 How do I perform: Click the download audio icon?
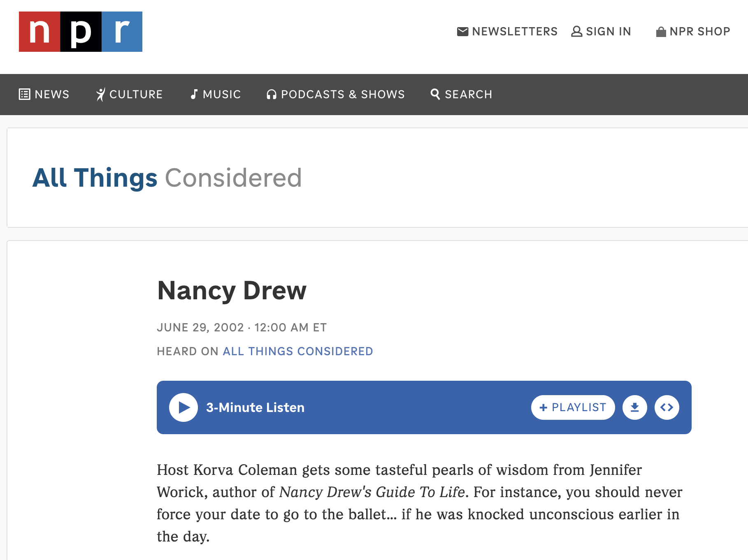click(x=634, y=407)
